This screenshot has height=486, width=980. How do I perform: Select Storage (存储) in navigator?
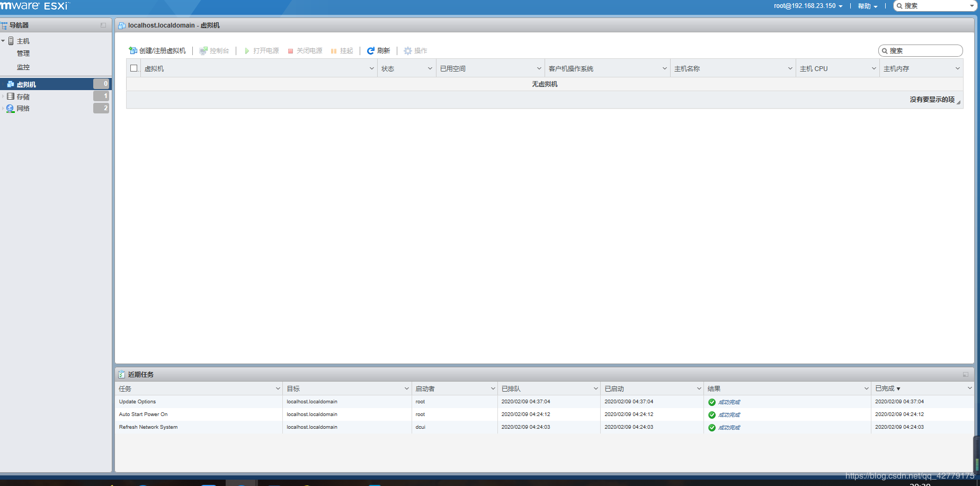(x=23, y=96)
